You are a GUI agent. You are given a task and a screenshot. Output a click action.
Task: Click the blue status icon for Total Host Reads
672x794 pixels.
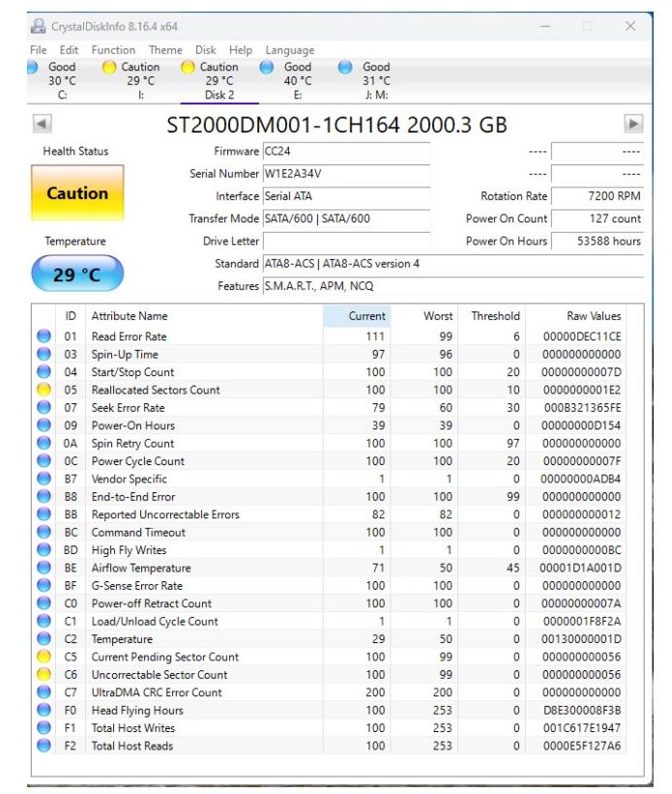(44, 746)
